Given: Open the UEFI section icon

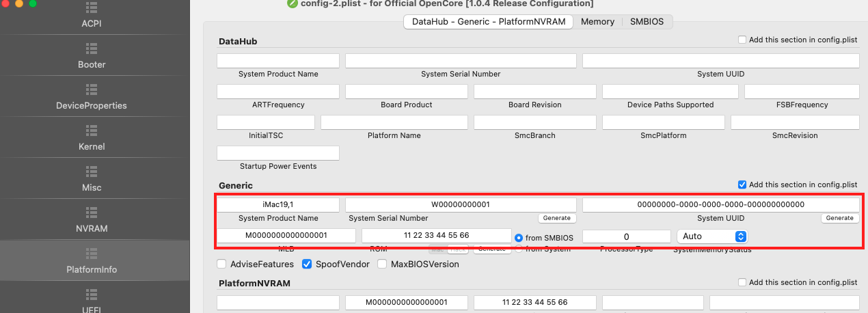Looking at the screenshot, I should pyautogui.click(x=92, y=295).
